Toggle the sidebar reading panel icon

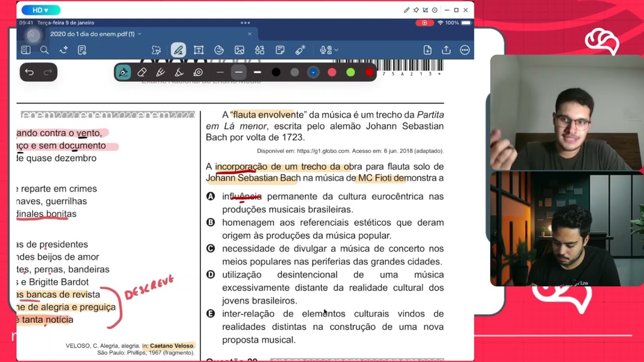pyautogui.click(x=26, y=50)
